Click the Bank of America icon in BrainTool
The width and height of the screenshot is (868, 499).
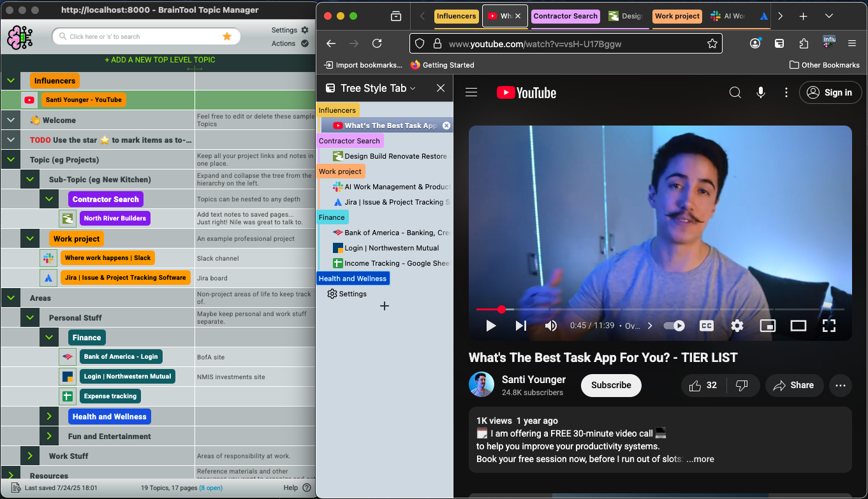coord(68,357)
